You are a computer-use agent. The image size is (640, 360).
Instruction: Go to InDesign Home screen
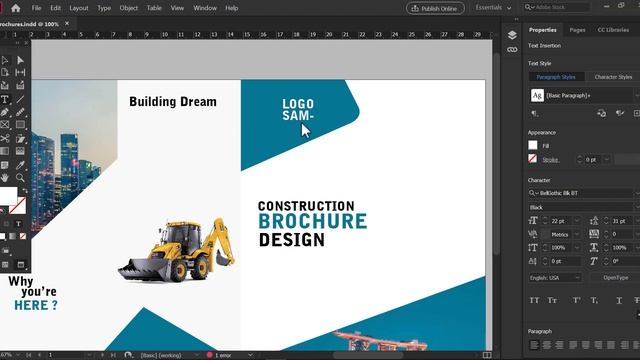point(16,8)
